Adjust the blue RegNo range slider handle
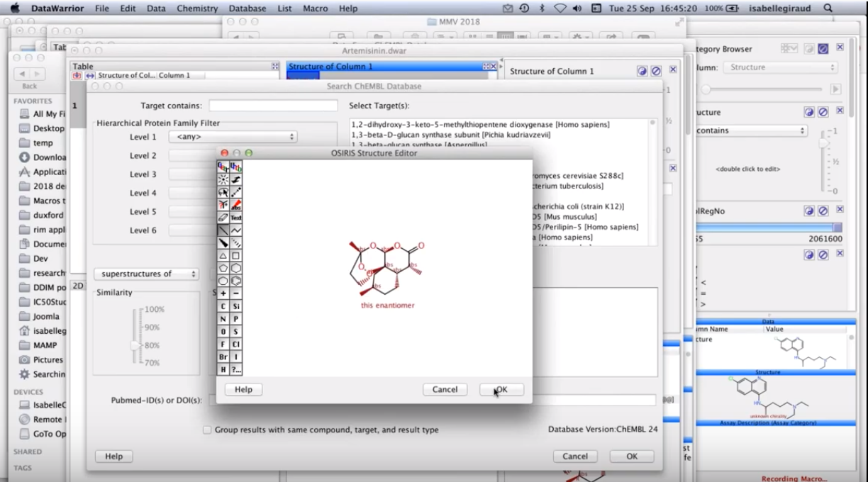The width and height of the screenshot is (868, 482). tap(838, 228)
